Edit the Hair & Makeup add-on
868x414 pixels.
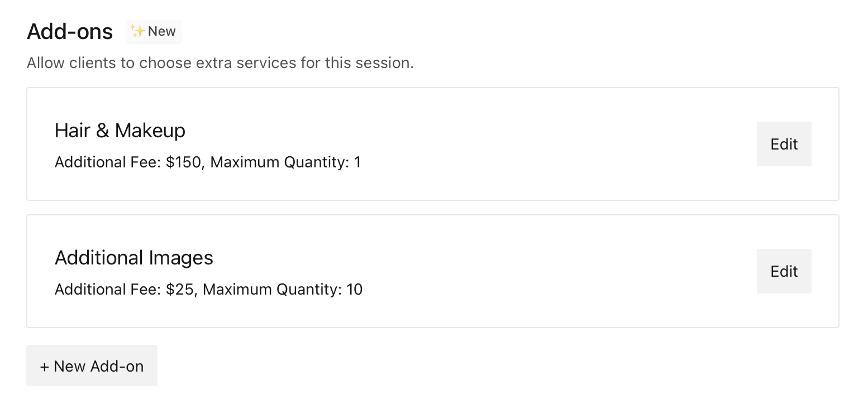(x=784, y=144)
